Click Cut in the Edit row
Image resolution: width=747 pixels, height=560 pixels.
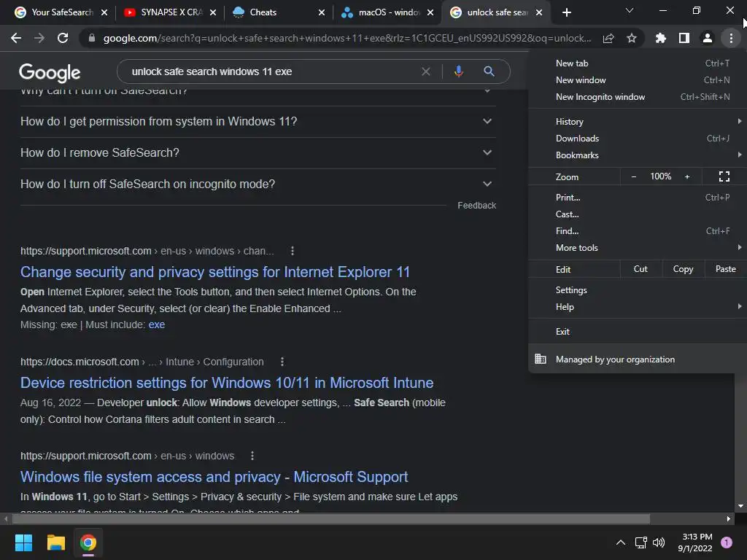point(640,269)
